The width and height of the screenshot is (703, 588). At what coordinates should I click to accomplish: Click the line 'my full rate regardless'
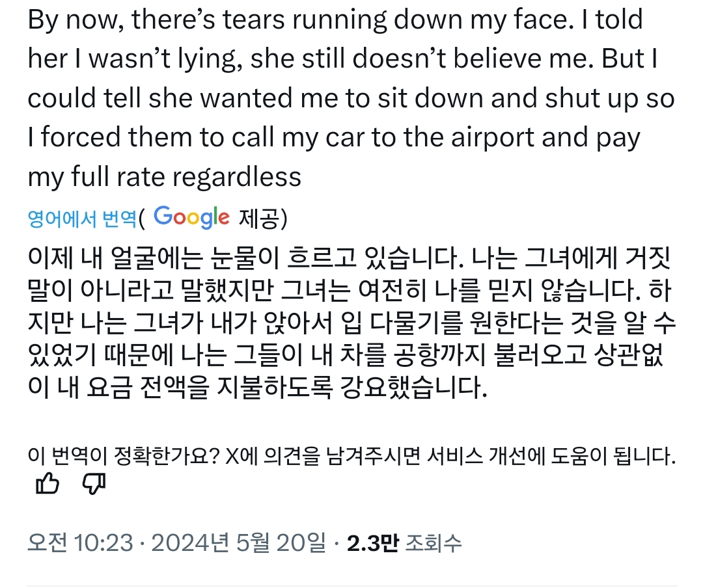[164, 176]
